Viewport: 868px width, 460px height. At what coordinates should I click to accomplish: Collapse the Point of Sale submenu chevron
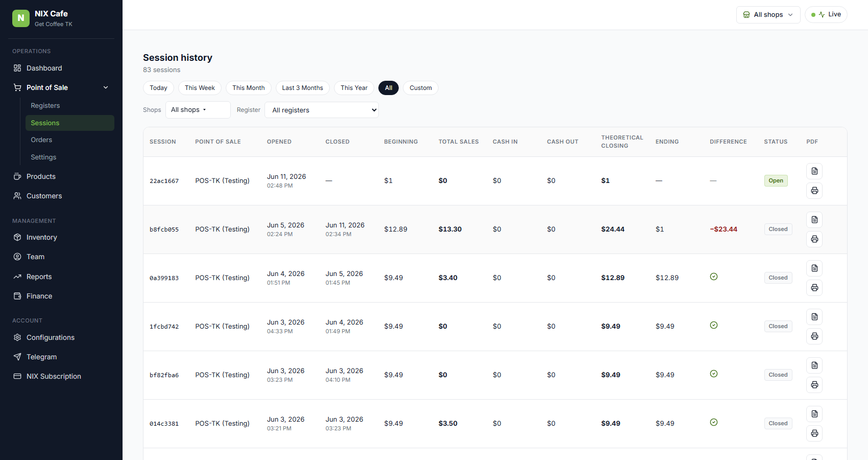pyautogui.click(x=106, y=87)
